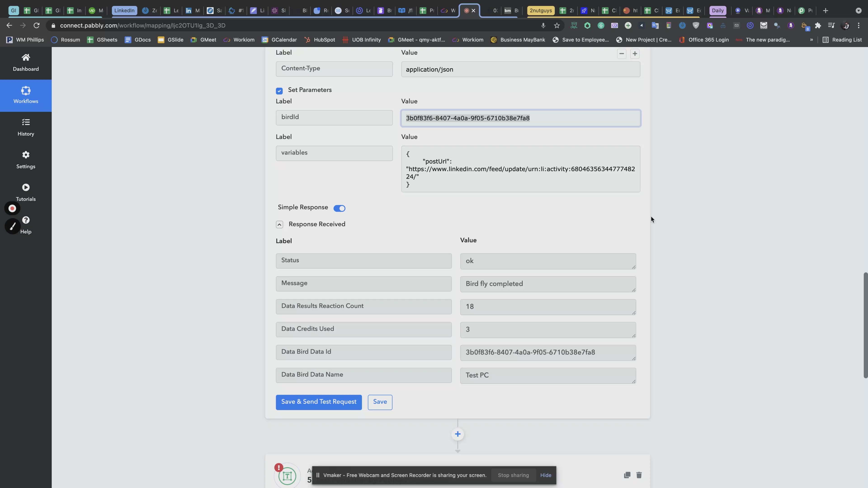This screenshot has height=488, width=868.
Task: Edit the application/json value field
Action: 521,69
